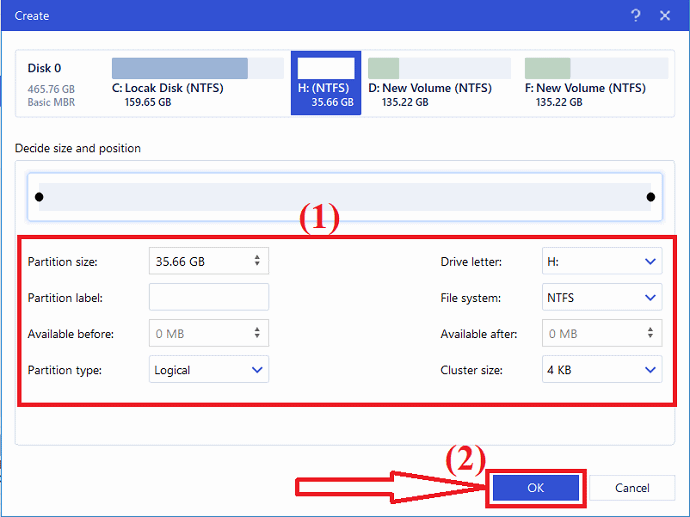Select the C: Locak Disk partition
Viewport: 690px width, 517px height.
(198, 83)
